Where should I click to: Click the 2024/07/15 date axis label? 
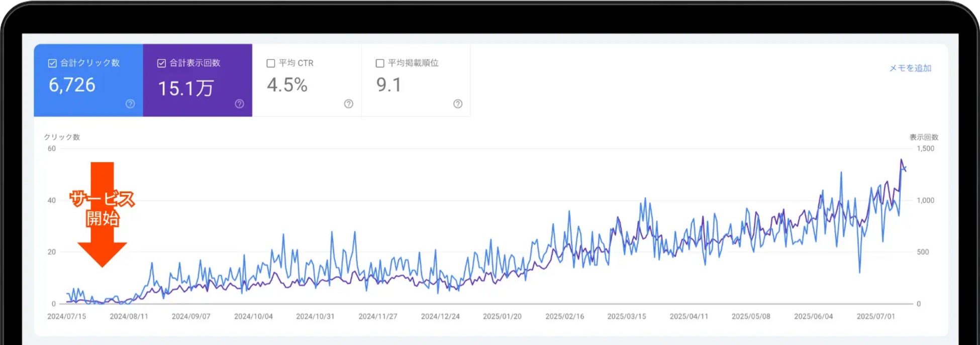click(66, 316)
